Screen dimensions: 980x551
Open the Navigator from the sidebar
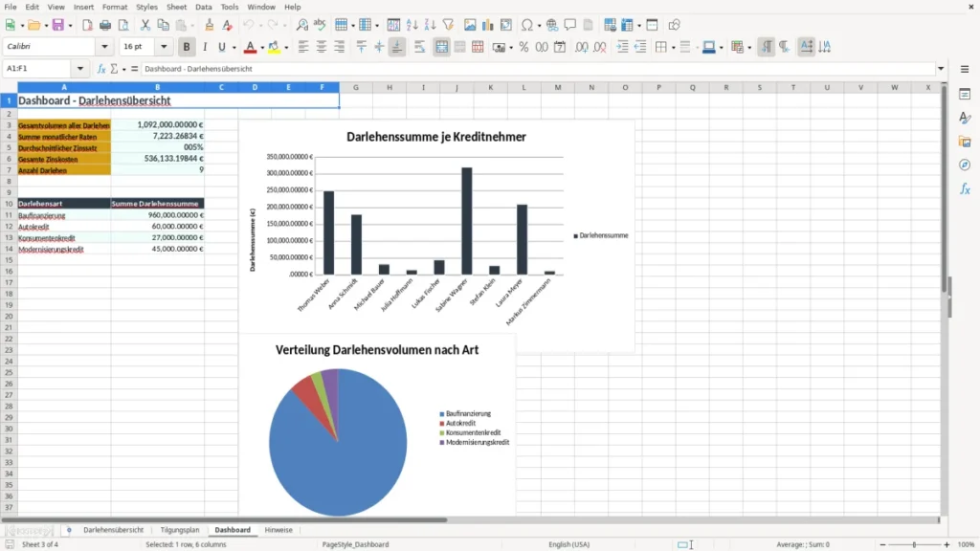[965, 165]
